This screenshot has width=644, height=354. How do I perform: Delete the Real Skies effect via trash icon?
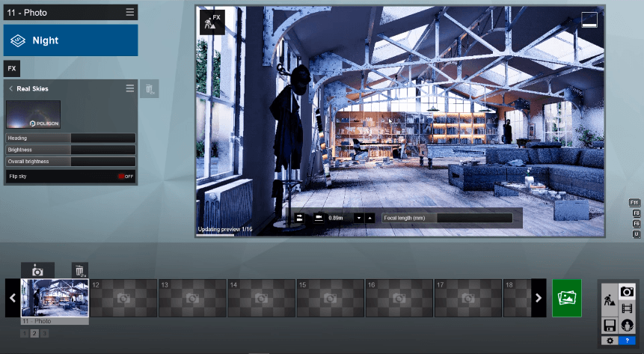[x=149, y=89]
